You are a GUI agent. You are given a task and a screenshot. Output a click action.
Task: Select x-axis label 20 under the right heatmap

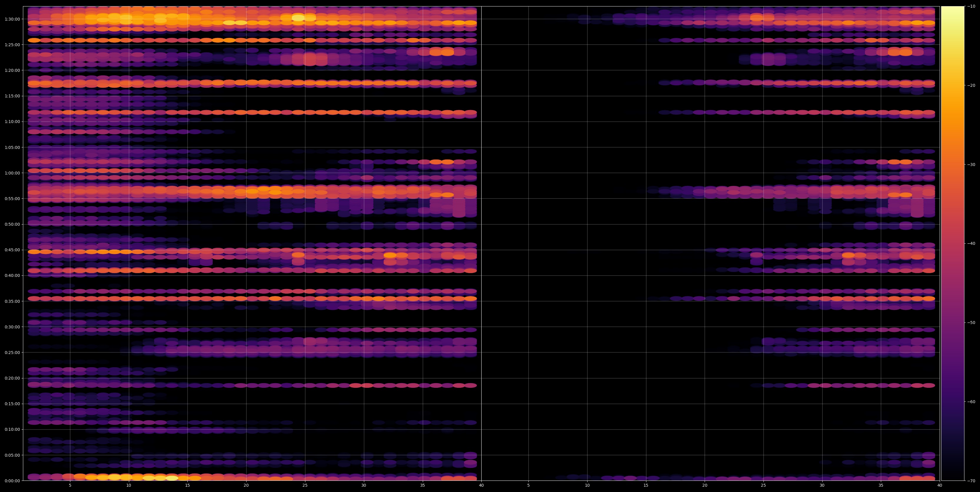[705, 486]
